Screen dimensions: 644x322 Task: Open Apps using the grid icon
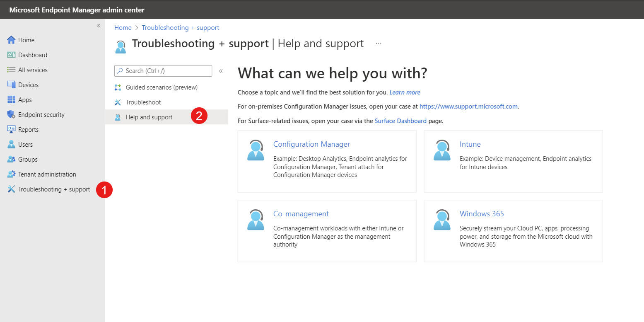(x=11, y=100)
